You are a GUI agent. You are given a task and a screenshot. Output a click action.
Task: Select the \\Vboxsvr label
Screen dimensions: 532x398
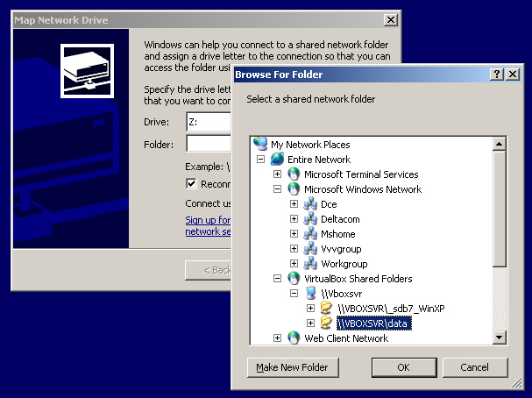point(341,294)
